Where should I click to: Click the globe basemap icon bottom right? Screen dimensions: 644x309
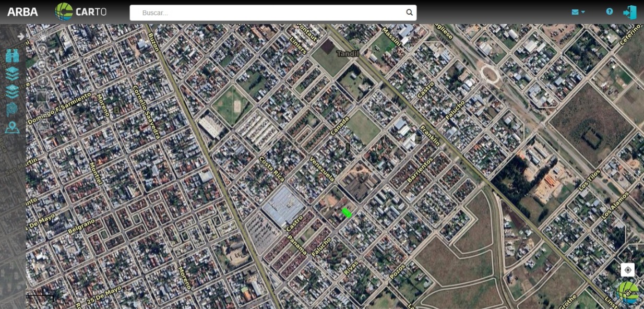pyautogui.click(x=628, y=292)
